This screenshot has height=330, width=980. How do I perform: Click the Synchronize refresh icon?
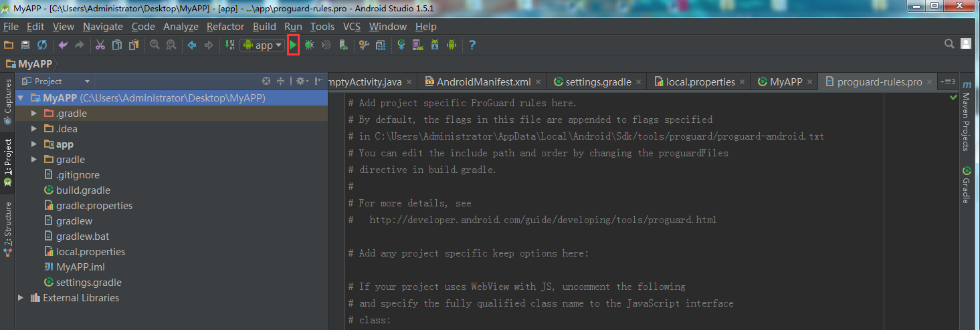coord(42,45)
